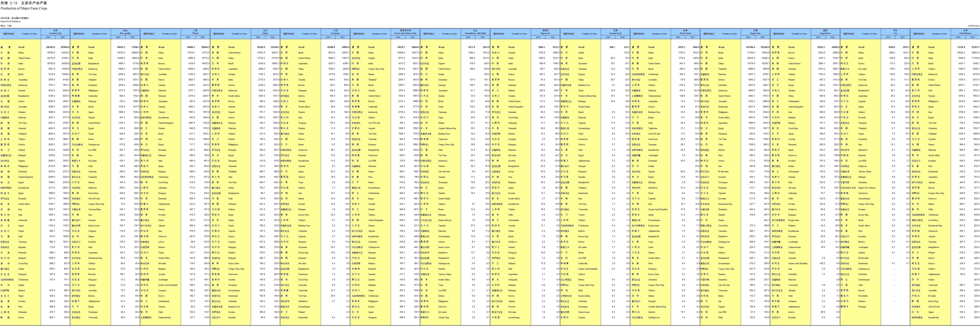The width and height of the screenshot is (980, 331).
Task: Click the 'Production of Major Farm Crops' title
Action: point(24,8)
